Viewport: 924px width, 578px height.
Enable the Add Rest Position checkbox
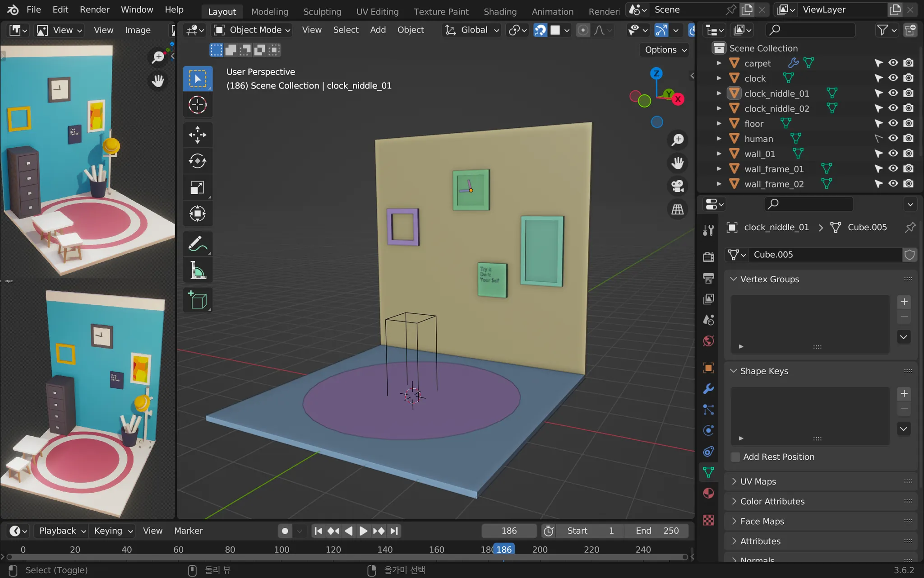tap(735, 457)
